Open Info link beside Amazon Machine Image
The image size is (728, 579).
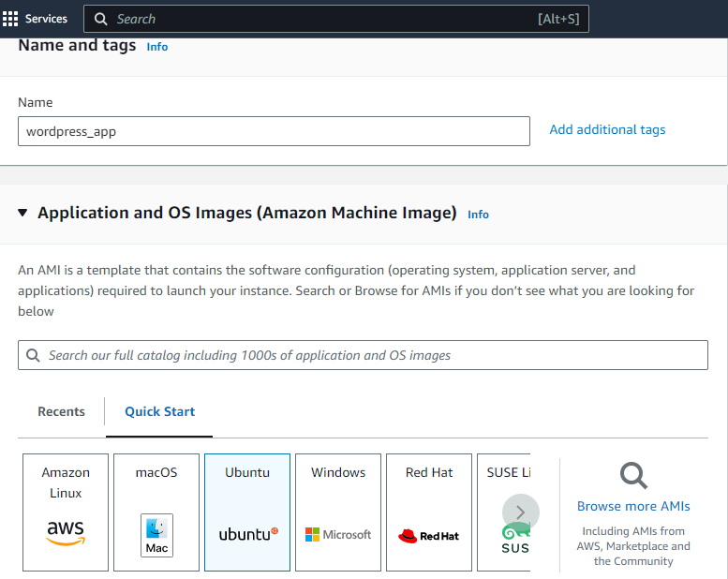click(x=478, y=215)
